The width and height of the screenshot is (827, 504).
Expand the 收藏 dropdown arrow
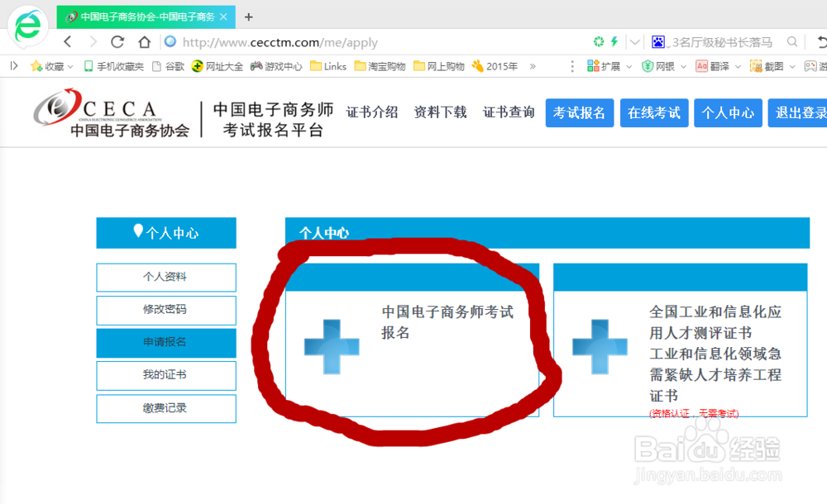[x=70, y=66]
